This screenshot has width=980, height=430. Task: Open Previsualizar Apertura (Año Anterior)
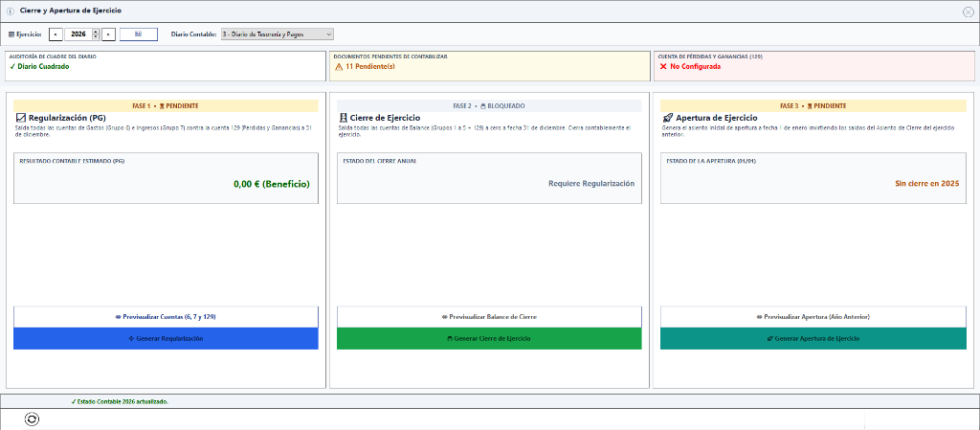click(813, 317)
